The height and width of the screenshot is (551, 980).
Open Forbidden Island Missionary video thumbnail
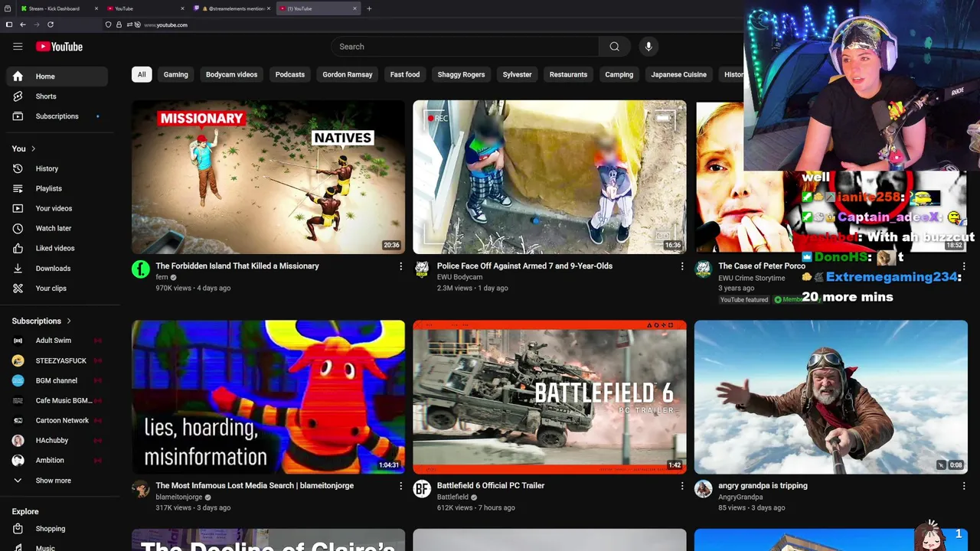click(x=268, y=177)
